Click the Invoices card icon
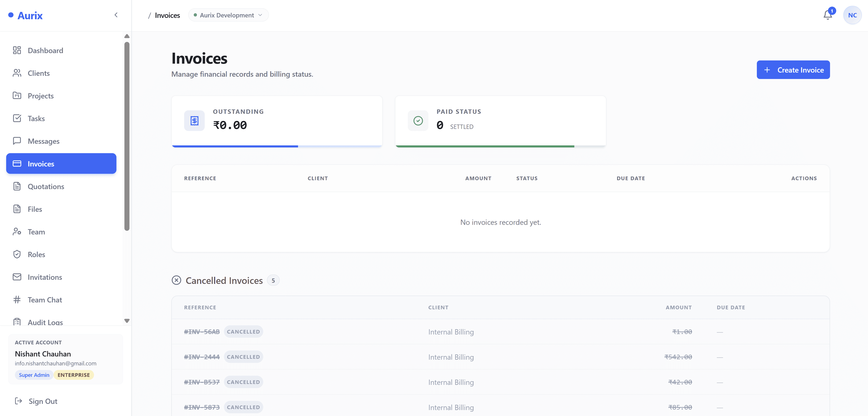This screenshot has width=868, height=416. coord(17,164)
